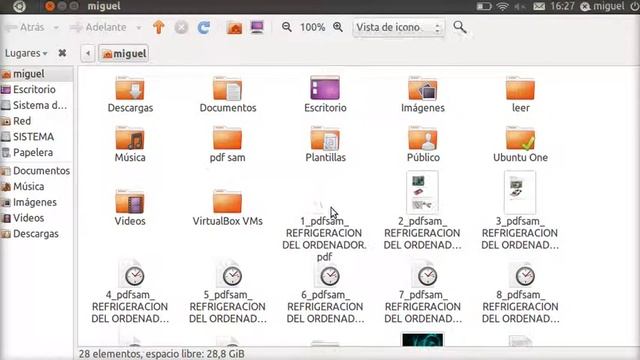Image resolution: width=640 pixels, height=360 pixels.
Task: Select the Público folder icon
Action: [x=423, y=138]
